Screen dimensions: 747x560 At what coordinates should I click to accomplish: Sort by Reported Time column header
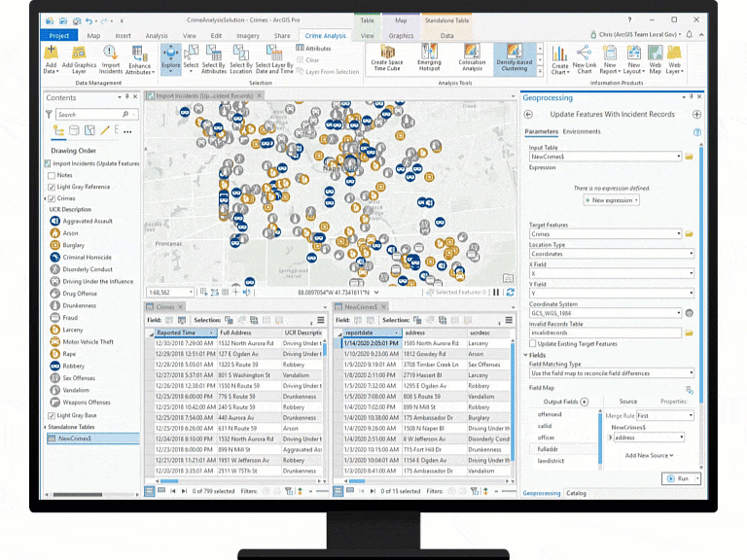[x=185, y=332]
